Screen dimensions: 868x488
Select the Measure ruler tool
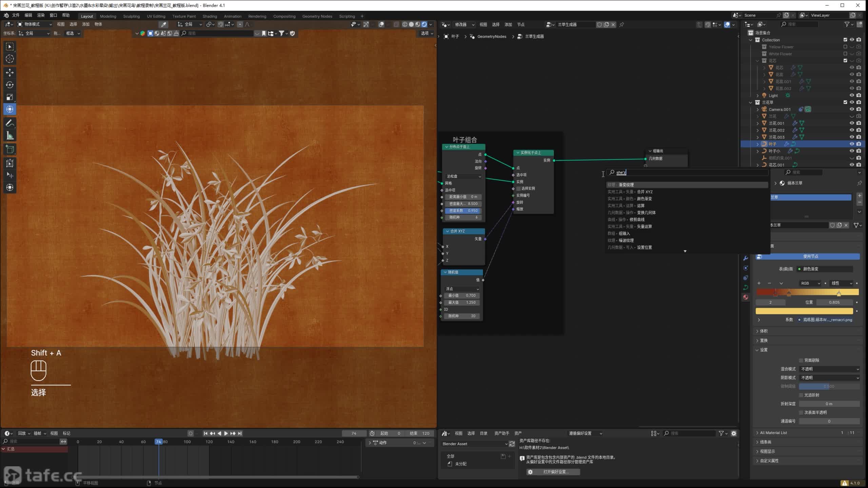[9, 136]
